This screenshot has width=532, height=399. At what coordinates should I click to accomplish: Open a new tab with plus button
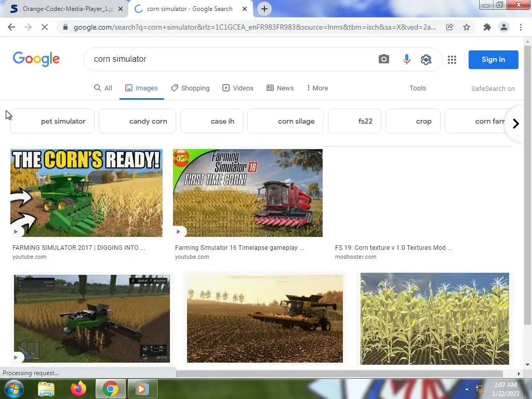pos(264,9)
